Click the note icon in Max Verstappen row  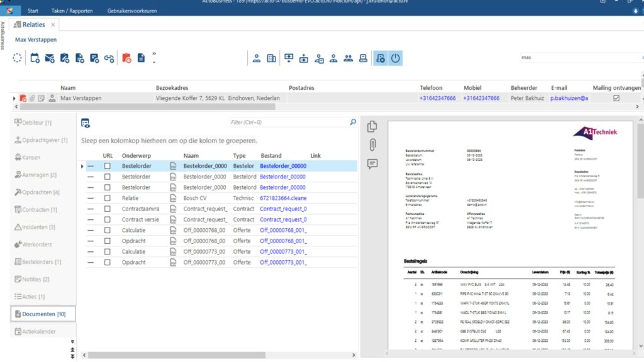[x=42, y=98]
